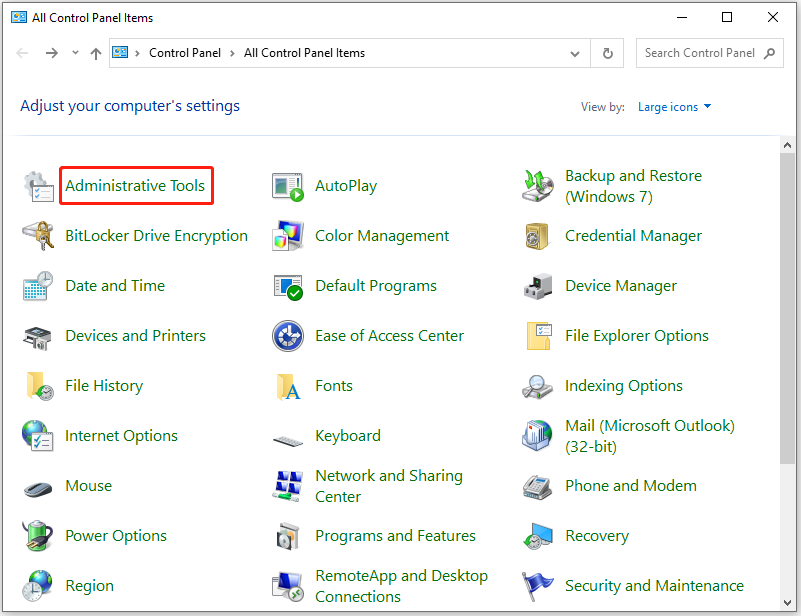Open the Power Options battery icon

click(37, 535)
